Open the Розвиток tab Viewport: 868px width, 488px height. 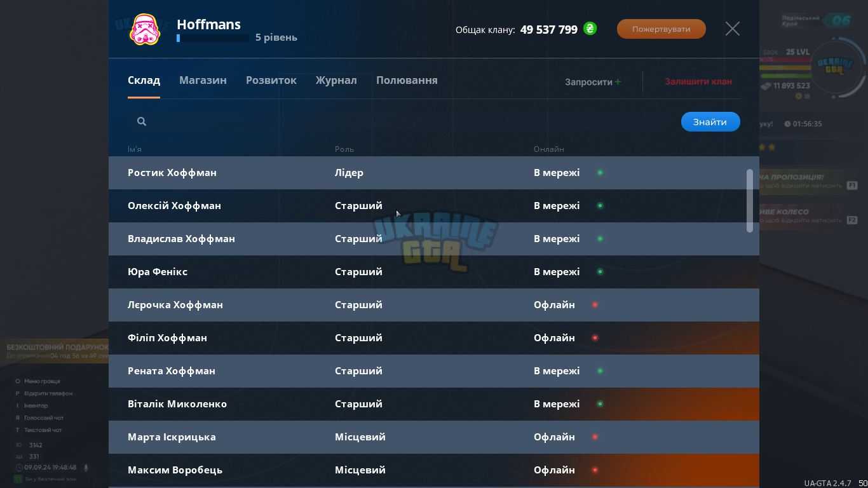271,81
